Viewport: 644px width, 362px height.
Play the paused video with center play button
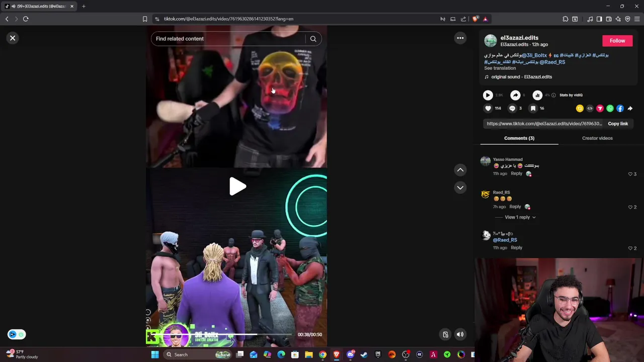coord(237,187)
